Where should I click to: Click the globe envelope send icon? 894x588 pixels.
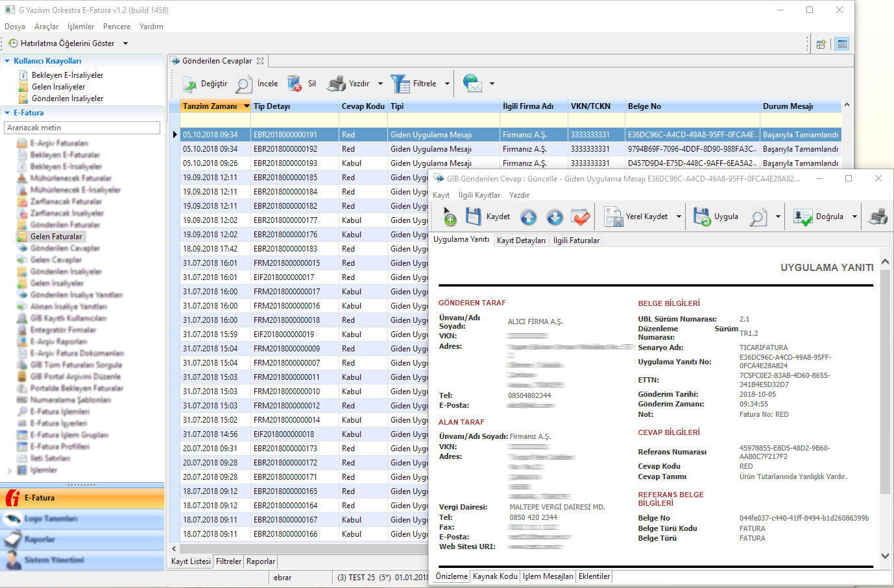point(472,84)
